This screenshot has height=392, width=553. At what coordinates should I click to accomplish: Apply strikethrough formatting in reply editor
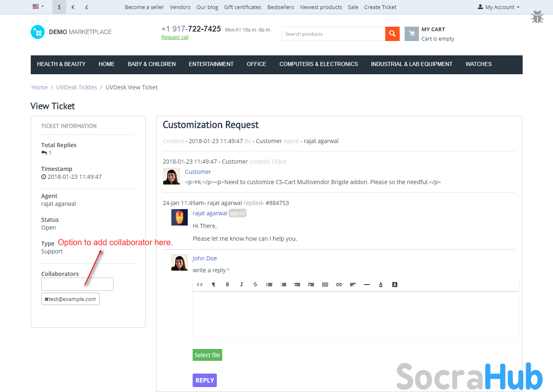coord(255,285)
